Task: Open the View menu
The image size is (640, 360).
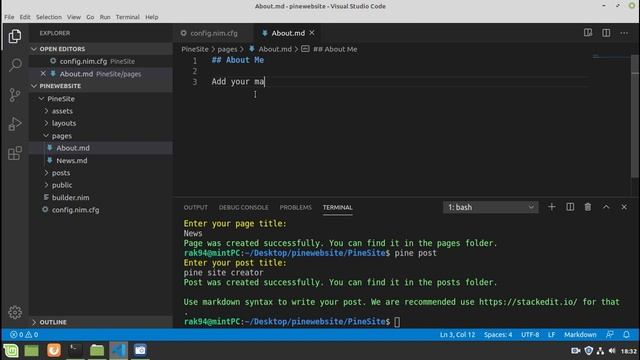Action: (74, 17)
